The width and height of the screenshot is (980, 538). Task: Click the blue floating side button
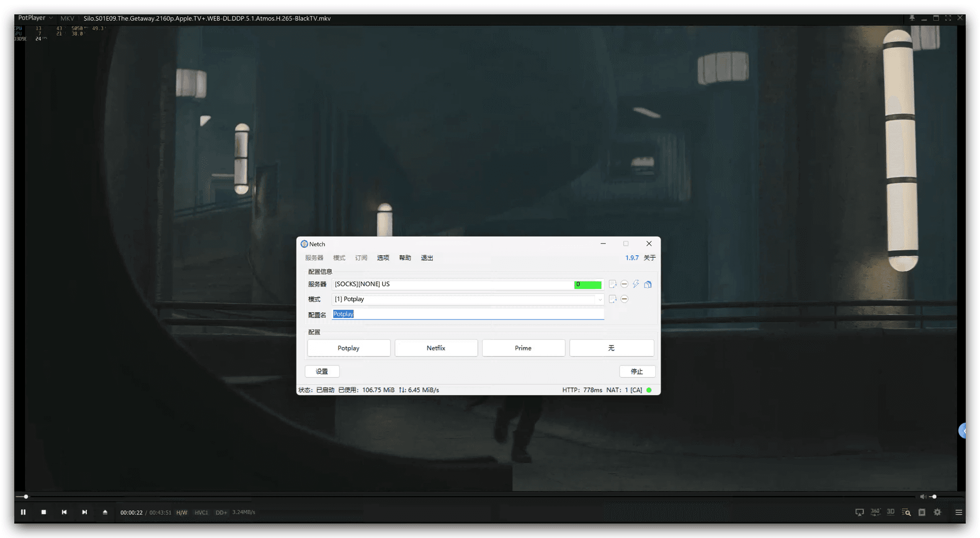962,430
